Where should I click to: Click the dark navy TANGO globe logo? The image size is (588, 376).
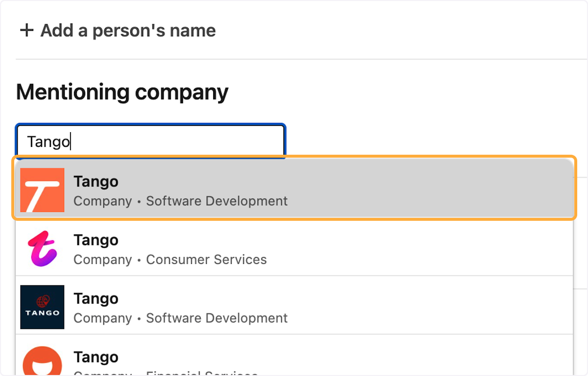tap(42, 307)
